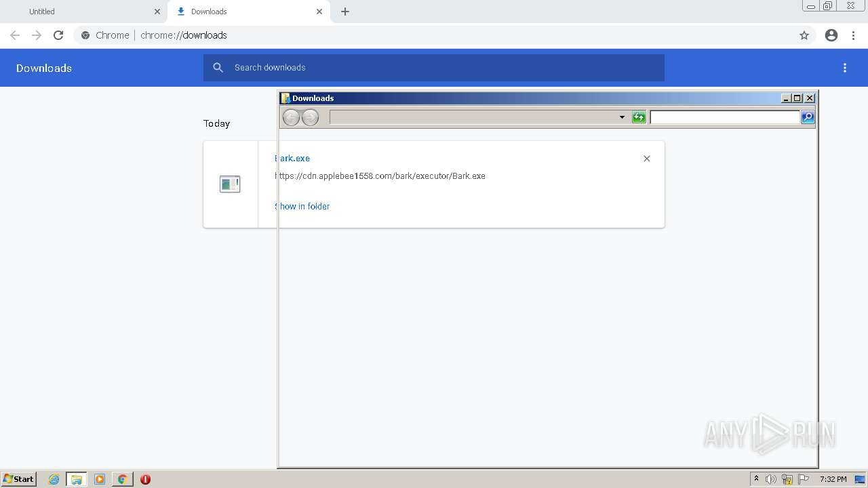Close the Downloads tab
Viewport: 868px width, 488px height.
[x=319, y=12]
